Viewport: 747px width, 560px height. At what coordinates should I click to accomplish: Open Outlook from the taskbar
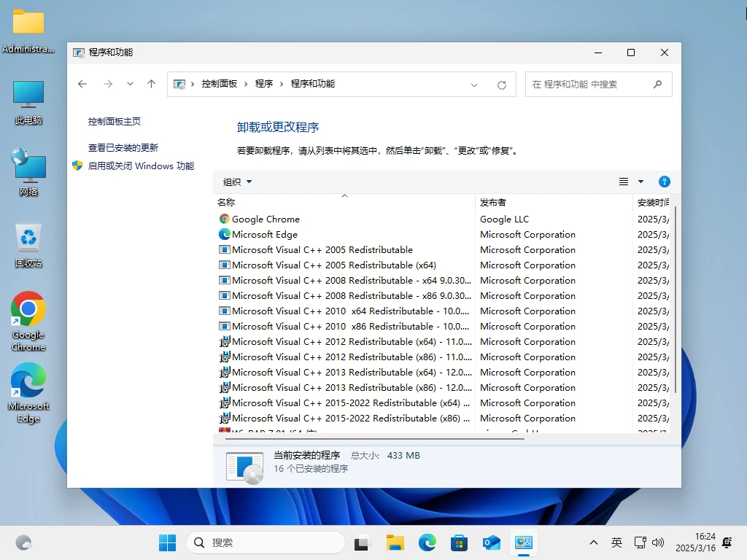(x=491, y=542)
